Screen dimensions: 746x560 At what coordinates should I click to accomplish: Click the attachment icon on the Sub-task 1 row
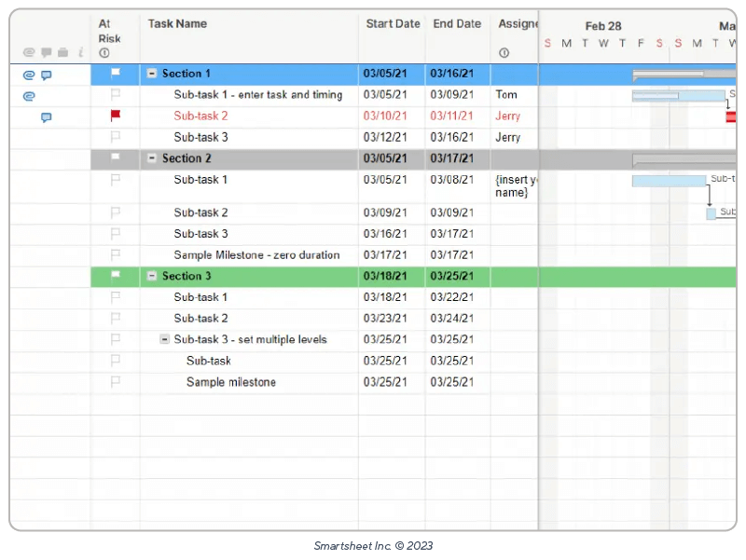(x=29, y=94)
